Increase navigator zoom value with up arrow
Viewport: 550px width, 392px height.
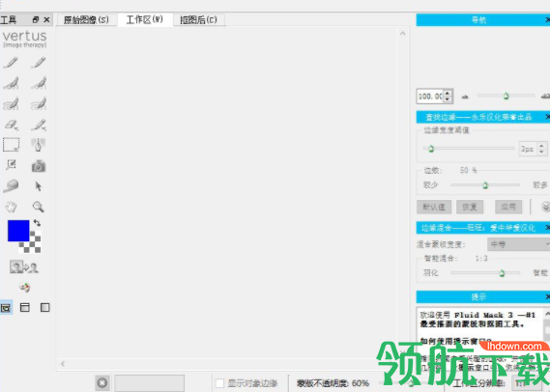[x=447, y=93]
